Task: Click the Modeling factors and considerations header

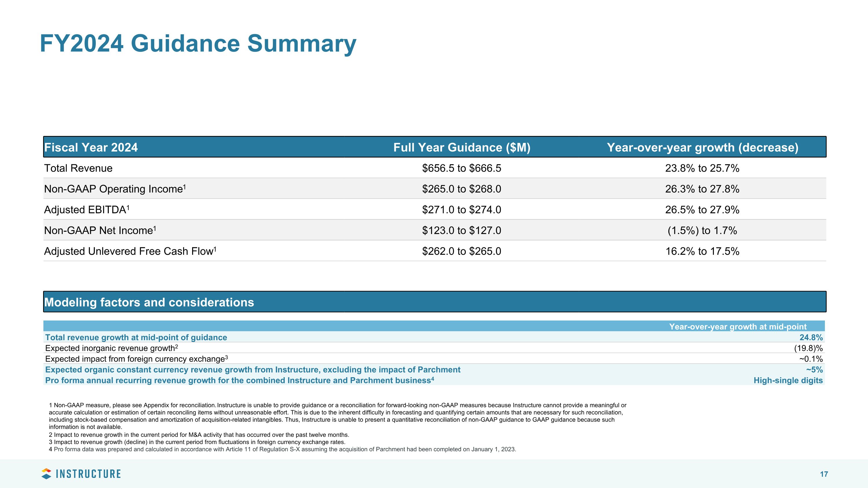Action: (x=149, y=302)
